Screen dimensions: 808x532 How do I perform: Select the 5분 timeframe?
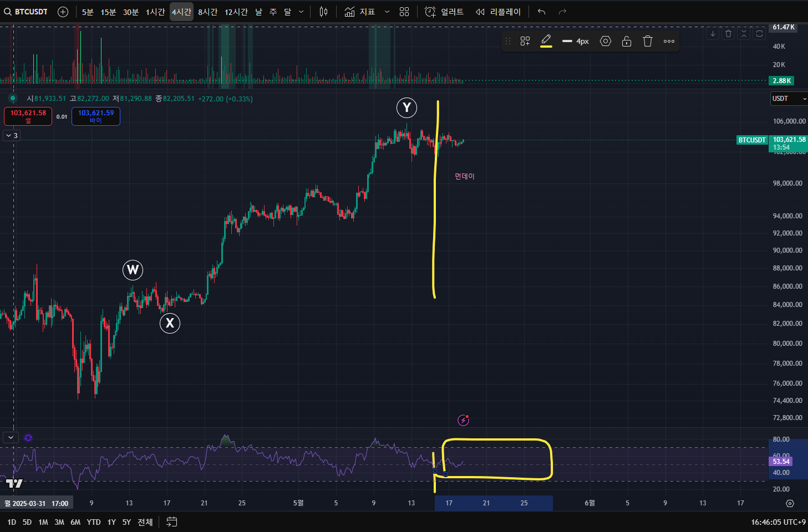click(x=88, y=12)
